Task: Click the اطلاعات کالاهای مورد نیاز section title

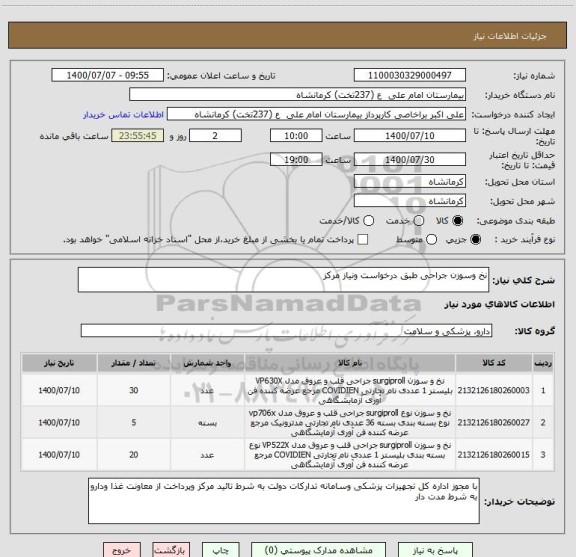Action: (x=500, y=305)
